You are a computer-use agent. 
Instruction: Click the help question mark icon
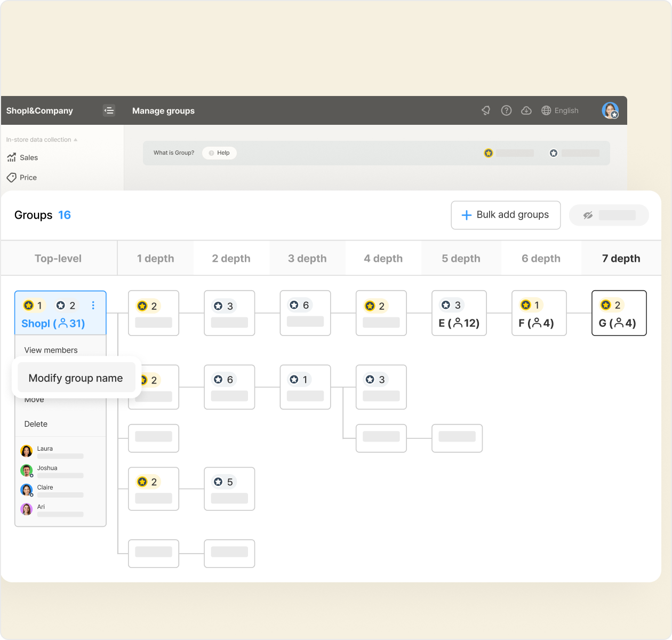click(x=506, y=110)
